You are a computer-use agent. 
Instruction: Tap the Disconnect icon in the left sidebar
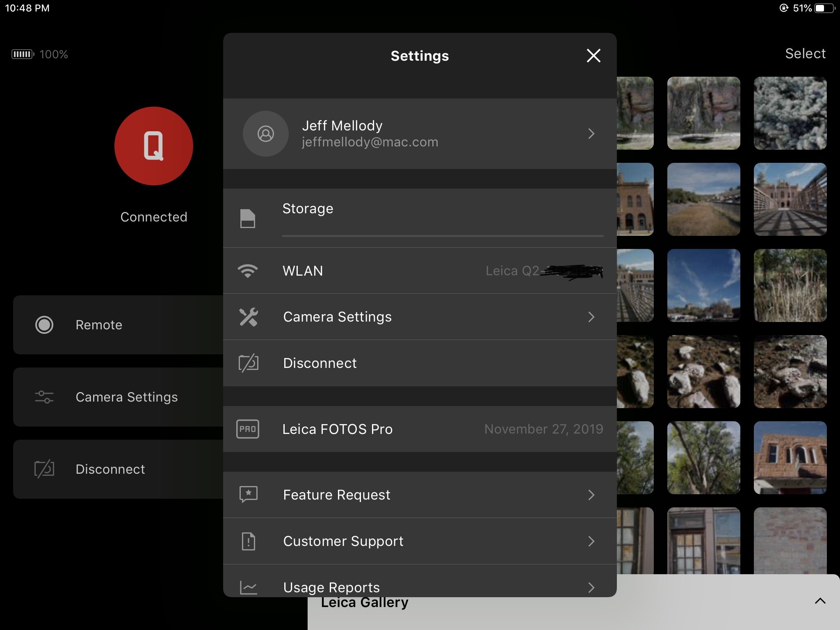pyautogui.click(x=44, y=469)
